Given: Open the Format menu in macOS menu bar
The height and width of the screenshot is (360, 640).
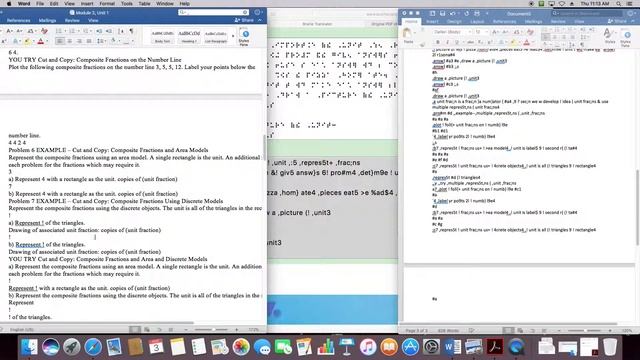Looking at the screenshot, I should click(x=107, y=4).
